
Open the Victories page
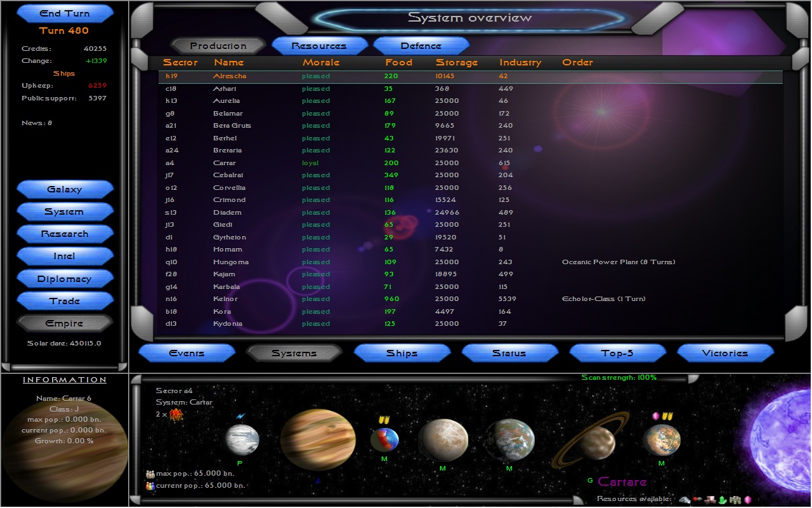[725, 353]
